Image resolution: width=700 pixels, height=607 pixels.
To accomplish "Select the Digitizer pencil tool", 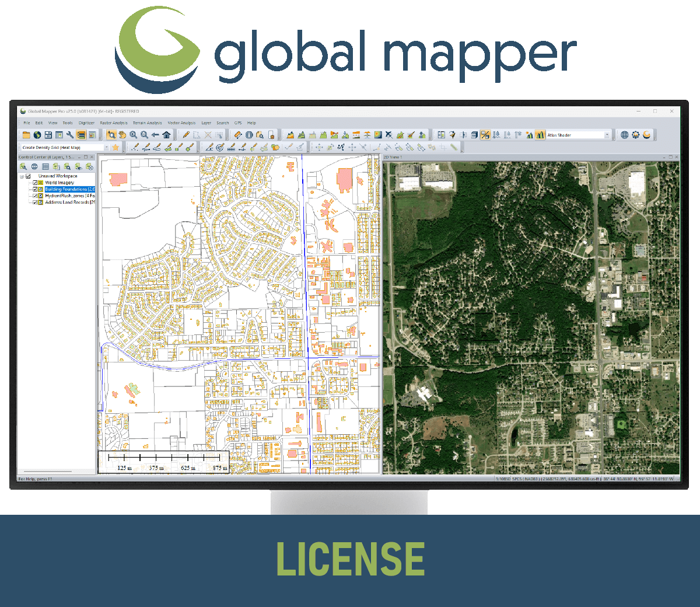I will (x=186, y=135).
